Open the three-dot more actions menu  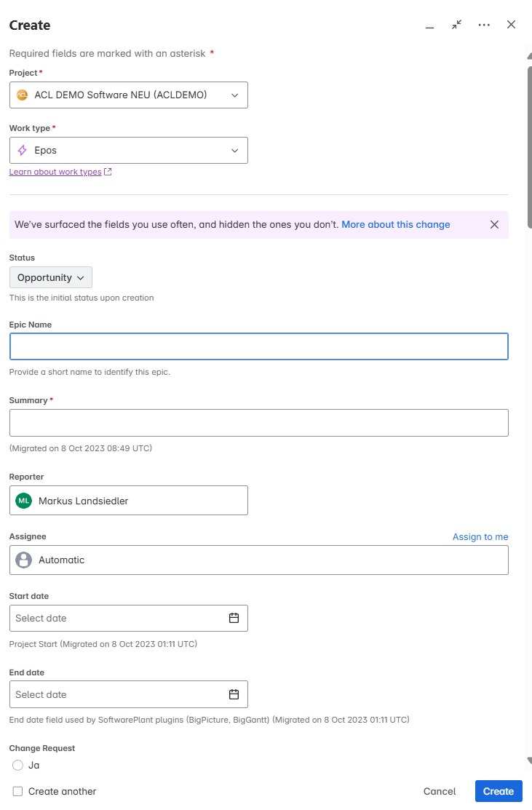tap(484, 25)
